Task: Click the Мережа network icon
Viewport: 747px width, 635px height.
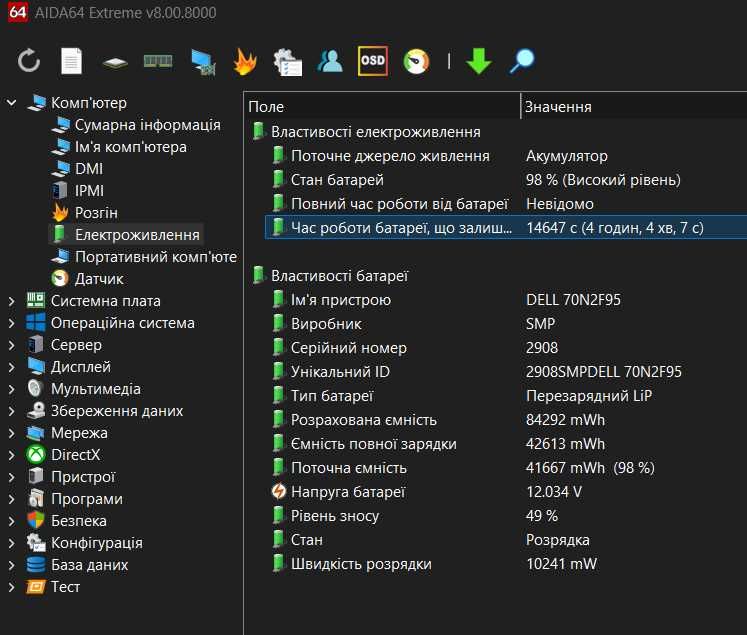Action: point(36,433)
